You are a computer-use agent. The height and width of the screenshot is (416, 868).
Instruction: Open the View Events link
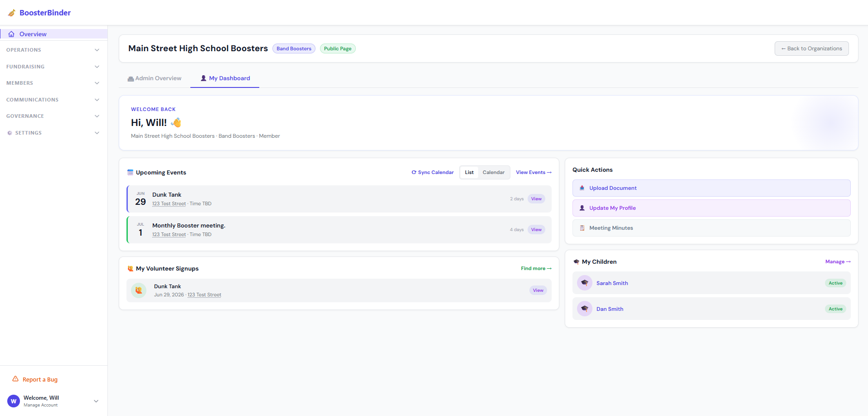[533, 172]
